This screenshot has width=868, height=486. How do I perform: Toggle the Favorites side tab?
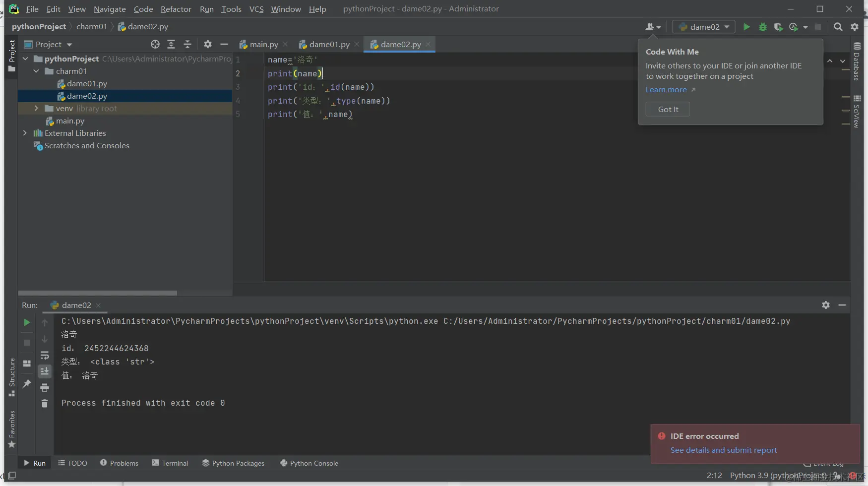[12, 429]
